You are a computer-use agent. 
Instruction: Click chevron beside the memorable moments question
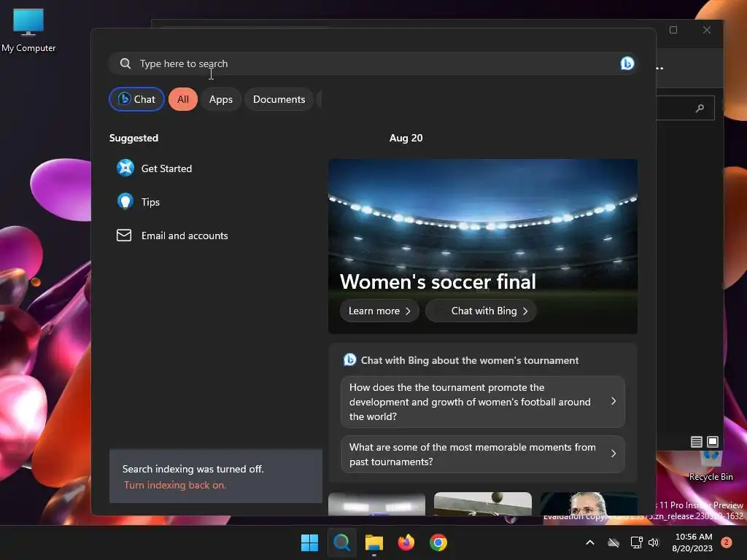pos(613,454)
